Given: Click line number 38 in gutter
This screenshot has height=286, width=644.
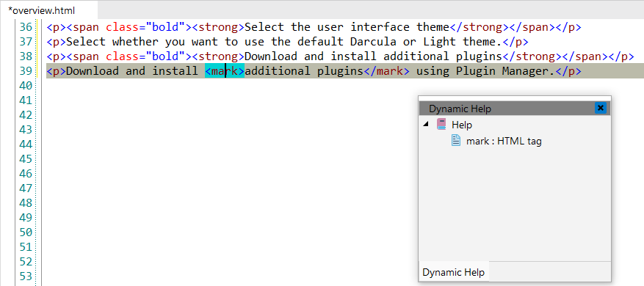Looking at the screenshot, I should point(26,56).
